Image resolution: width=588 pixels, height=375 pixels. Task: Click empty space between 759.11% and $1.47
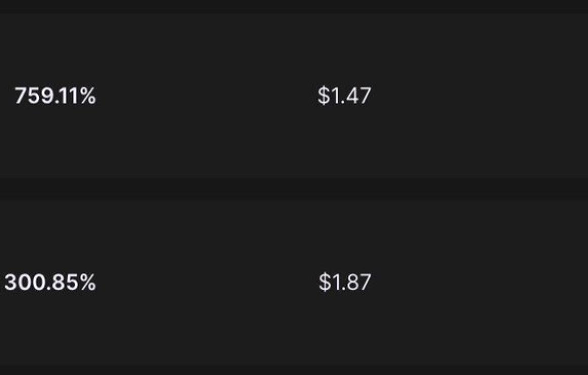coord(207,96)
